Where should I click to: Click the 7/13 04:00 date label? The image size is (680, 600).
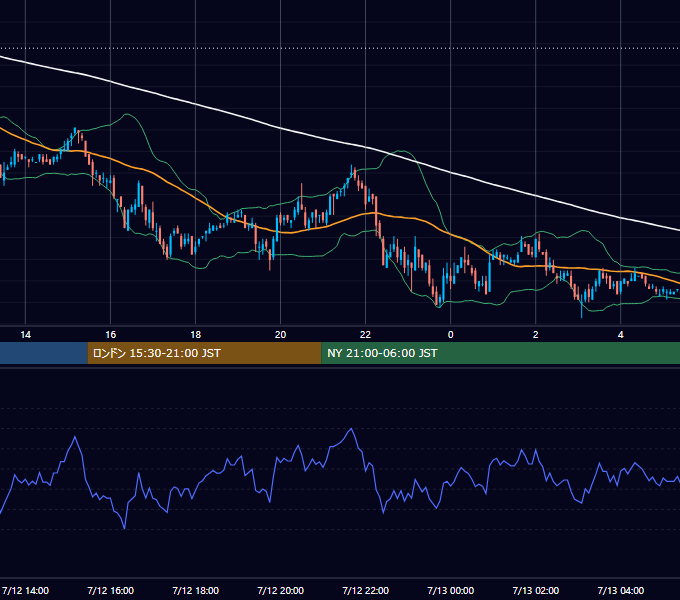pyautogui.click(x=621, y=590)
